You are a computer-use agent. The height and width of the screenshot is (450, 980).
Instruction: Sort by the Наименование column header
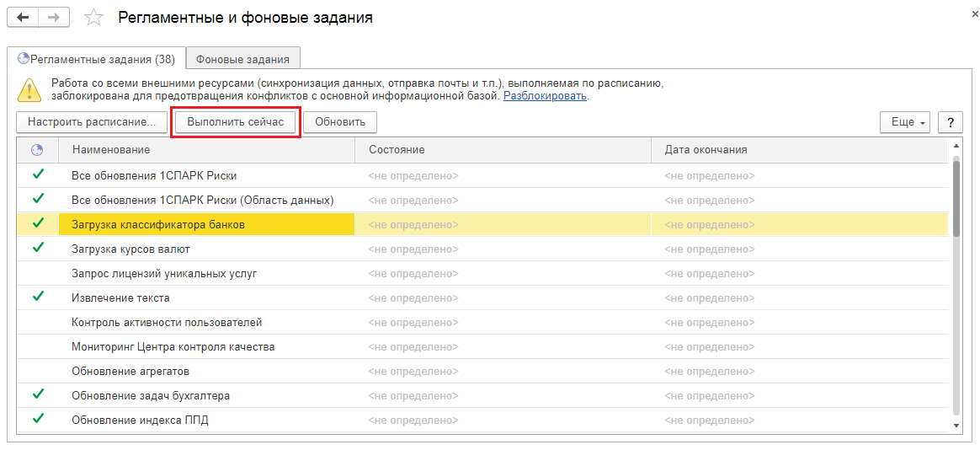click(206, 150)
